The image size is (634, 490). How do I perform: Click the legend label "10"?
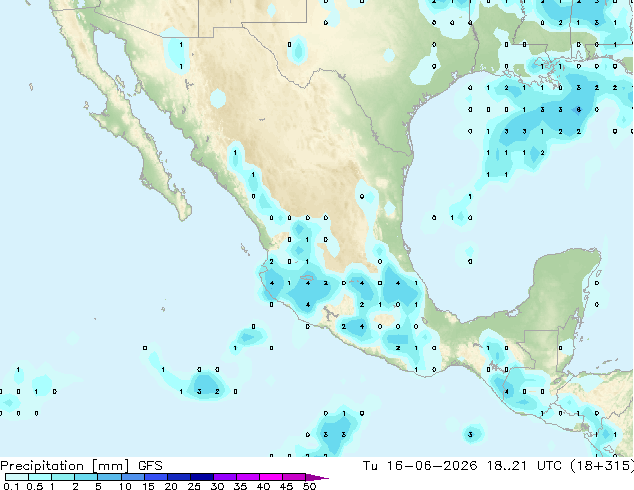125,486
